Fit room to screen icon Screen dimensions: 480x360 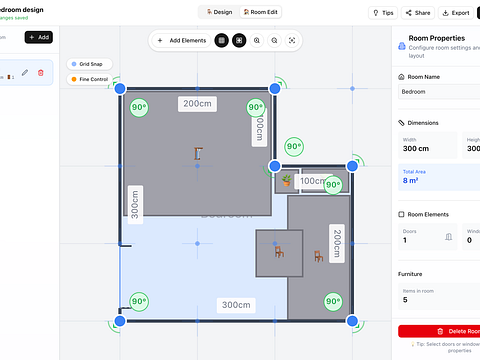[292, 41]
